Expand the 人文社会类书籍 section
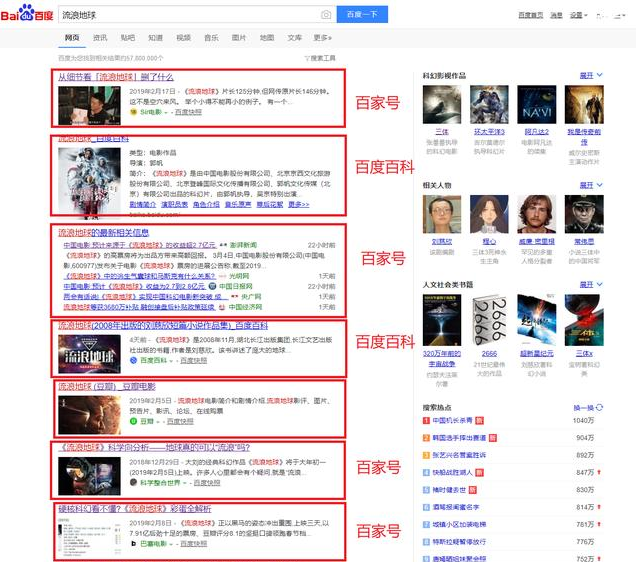The height and width of the screenshot is (562, 643). [591, 284]
